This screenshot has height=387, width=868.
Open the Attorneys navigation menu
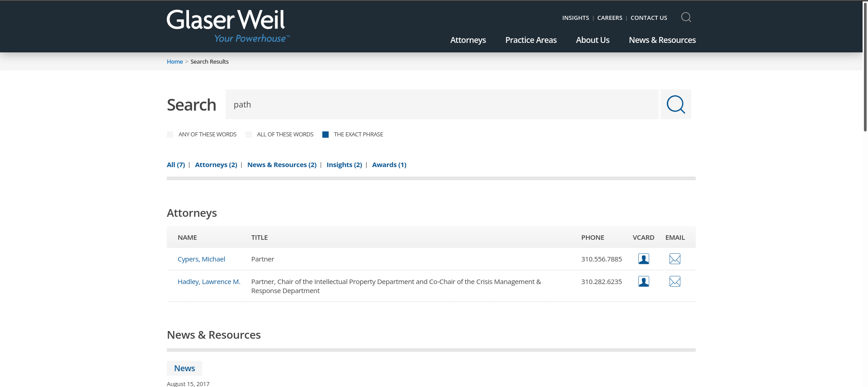coord(468,40)
